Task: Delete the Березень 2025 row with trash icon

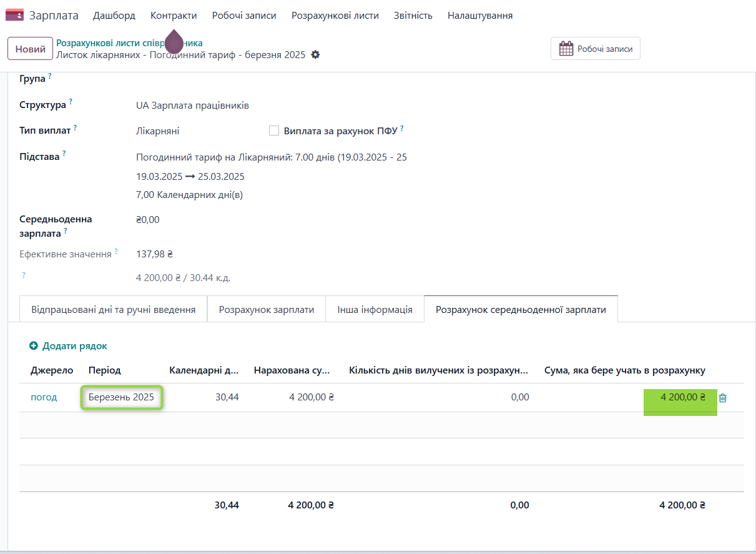Action: pos(723,398)
